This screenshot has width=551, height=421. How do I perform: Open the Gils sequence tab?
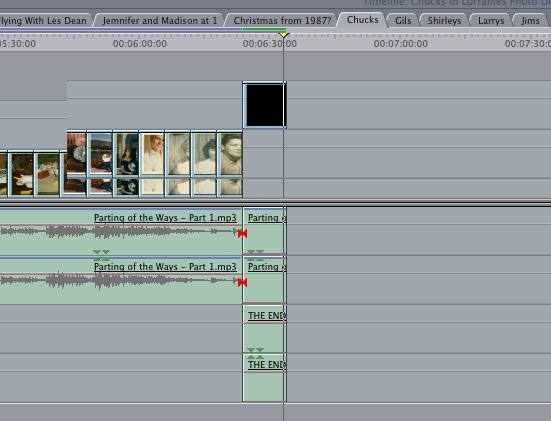[403, 21]
